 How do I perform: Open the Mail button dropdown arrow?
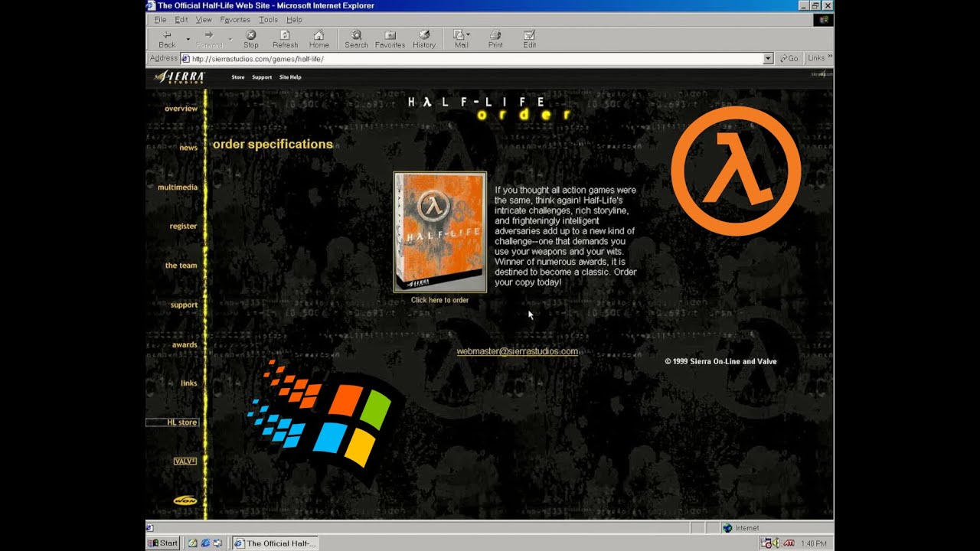point(469,34)
